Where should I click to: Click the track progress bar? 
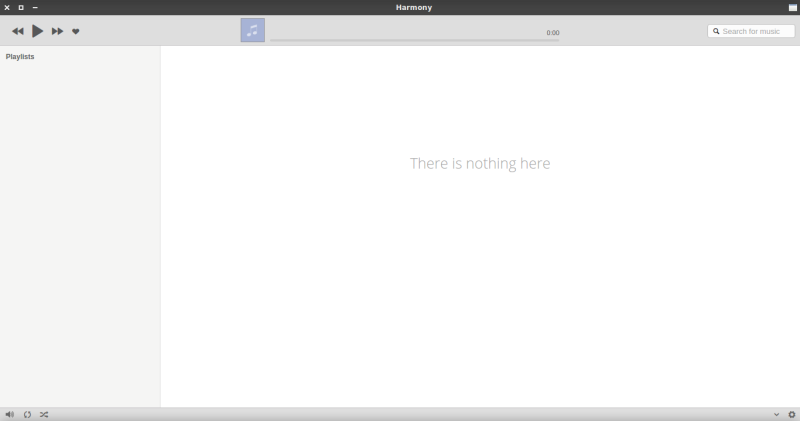point(414,40)
